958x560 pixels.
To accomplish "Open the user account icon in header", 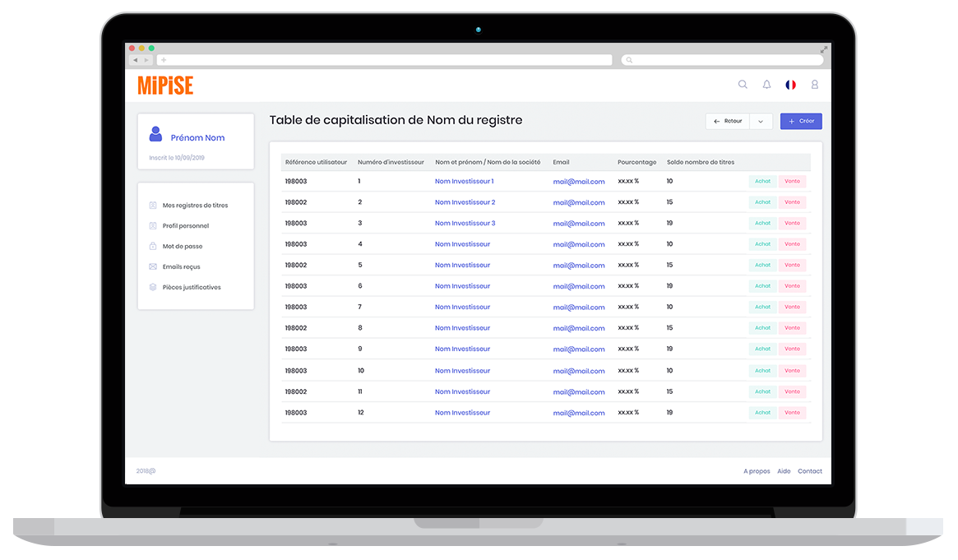I will tap(814, 84).
